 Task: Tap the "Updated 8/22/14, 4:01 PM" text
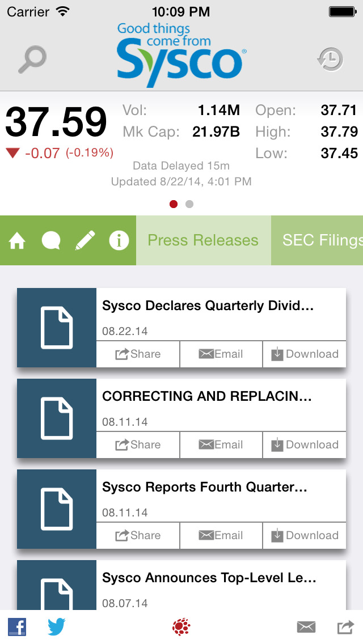(x=181, y=181)
